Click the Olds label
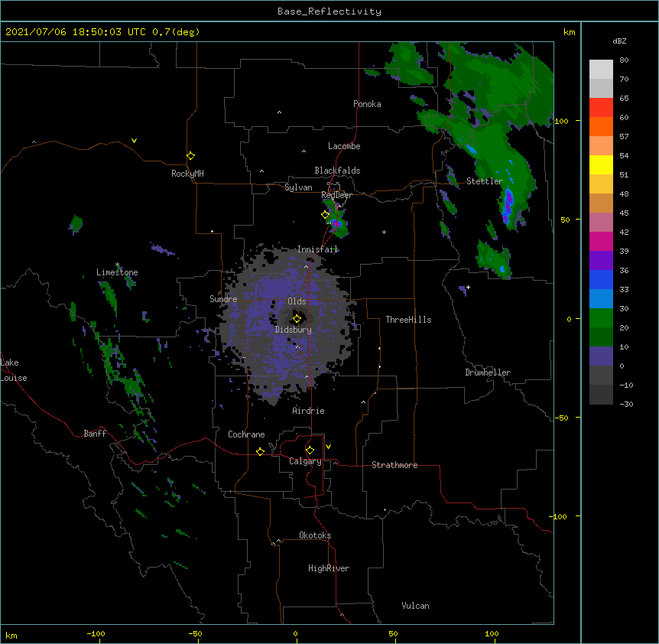The width and height of the screenshot is (659, 644). point(297,301)
